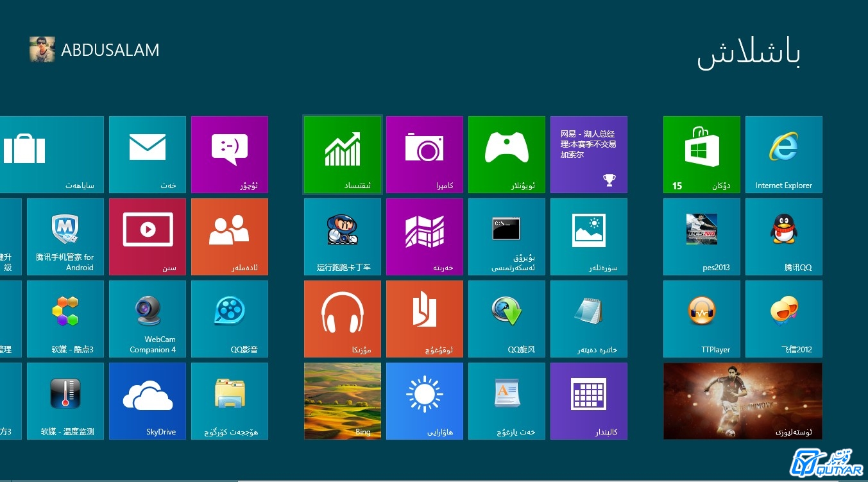Launch Internet Explorer tile
868x482 pixels.
pos(784,155)
